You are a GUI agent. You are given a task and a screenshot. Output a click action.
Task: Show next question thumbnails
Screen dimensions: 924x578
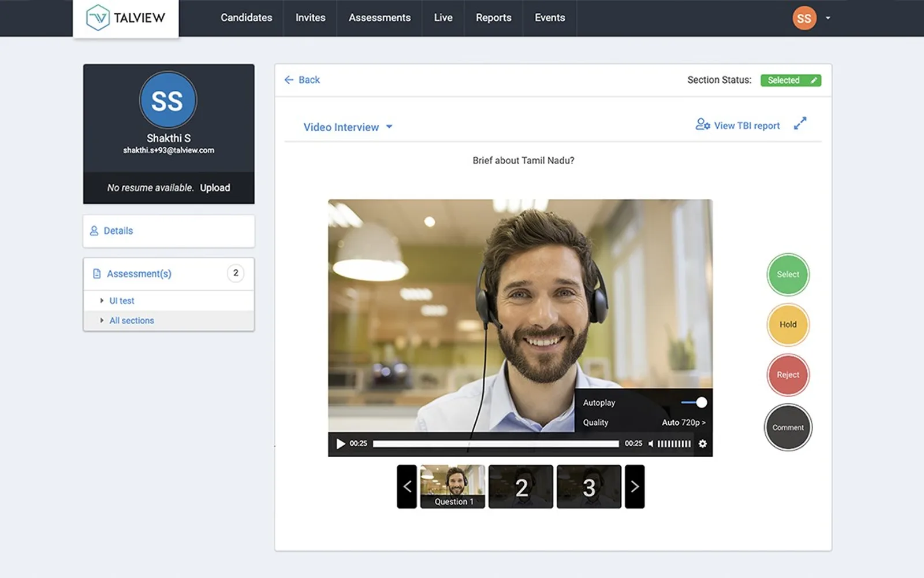(635, 487)
